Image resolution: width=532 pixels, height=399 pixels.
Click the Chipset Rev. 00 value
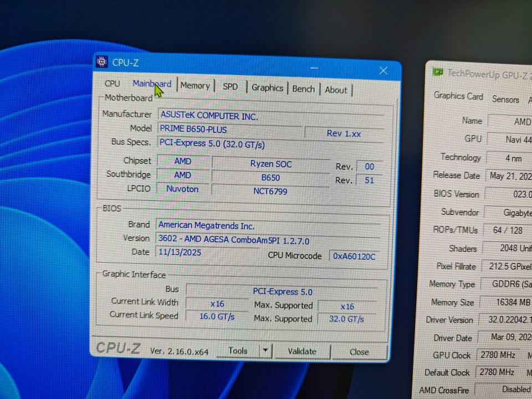[x=369, y=166]
